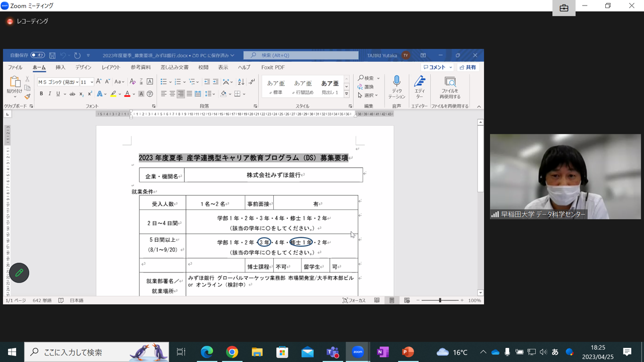
Task: Sort the selection with the A-Z icon
Action: [241, 81]
